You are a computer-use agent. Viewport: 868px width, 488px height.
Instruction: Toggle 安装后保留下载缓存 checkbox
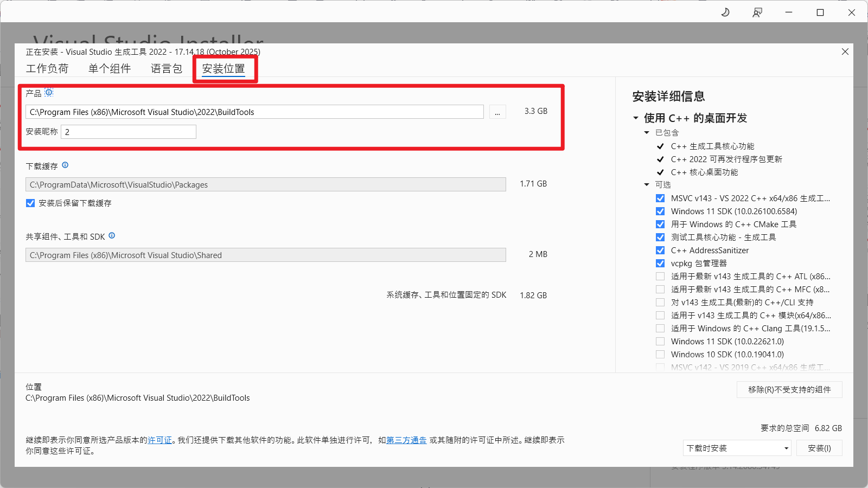30,203
